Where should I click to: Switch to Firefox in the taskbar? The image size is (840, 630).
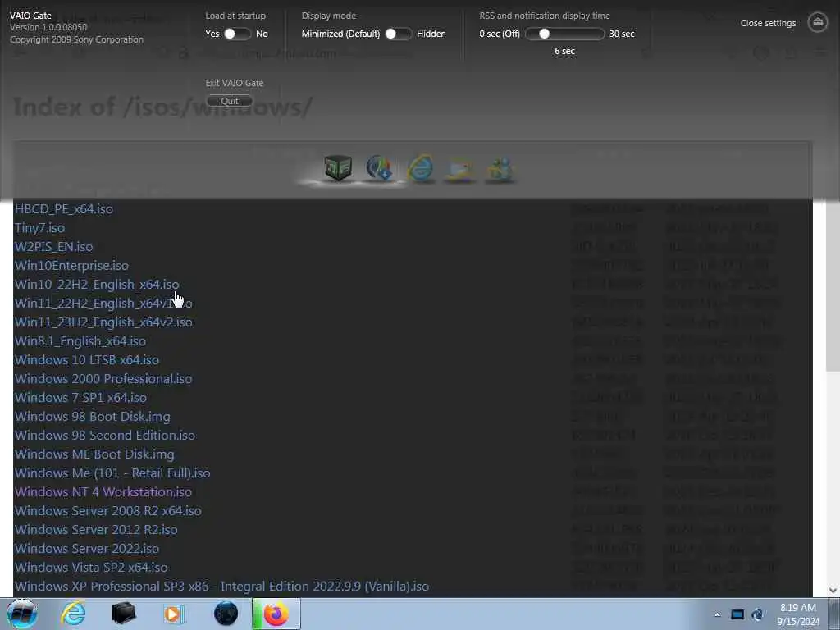pos(276,614)
